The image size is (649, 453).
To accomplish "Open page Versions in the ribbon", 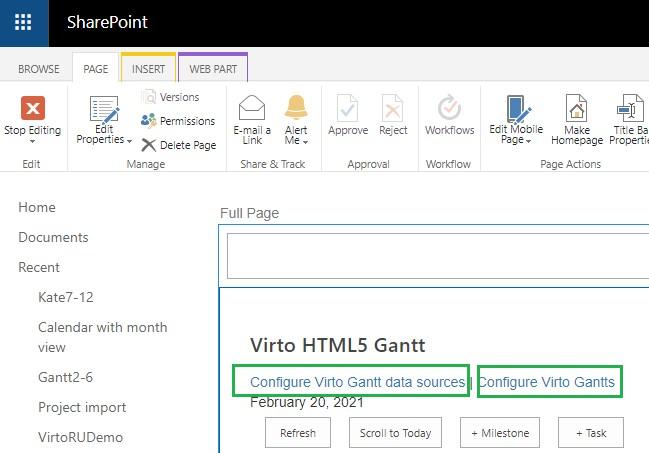I will [x=170, y=97].
